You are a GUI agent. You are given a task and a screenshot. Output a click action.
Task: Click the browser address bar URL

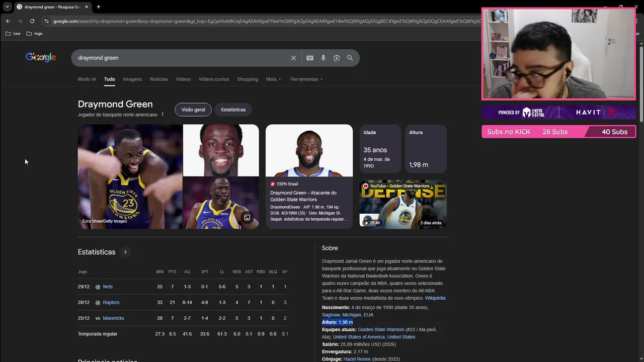point(267,21)
